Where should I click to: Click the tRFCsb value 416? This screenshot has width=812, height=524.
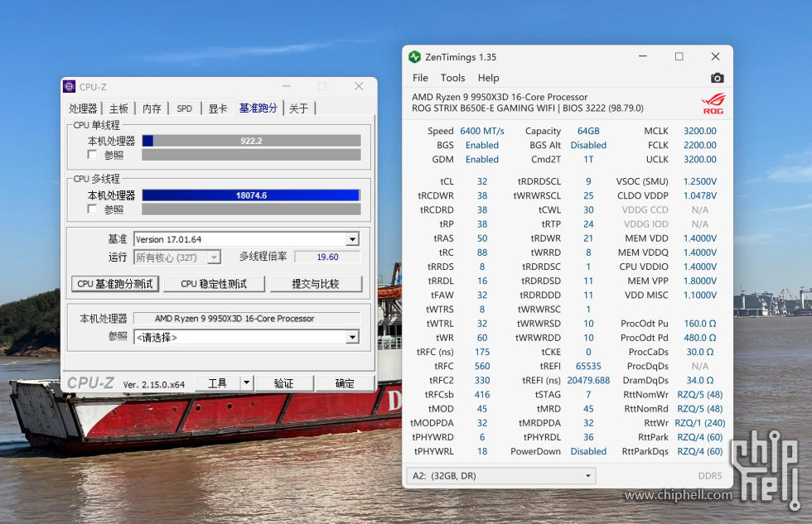coord(482,395)
